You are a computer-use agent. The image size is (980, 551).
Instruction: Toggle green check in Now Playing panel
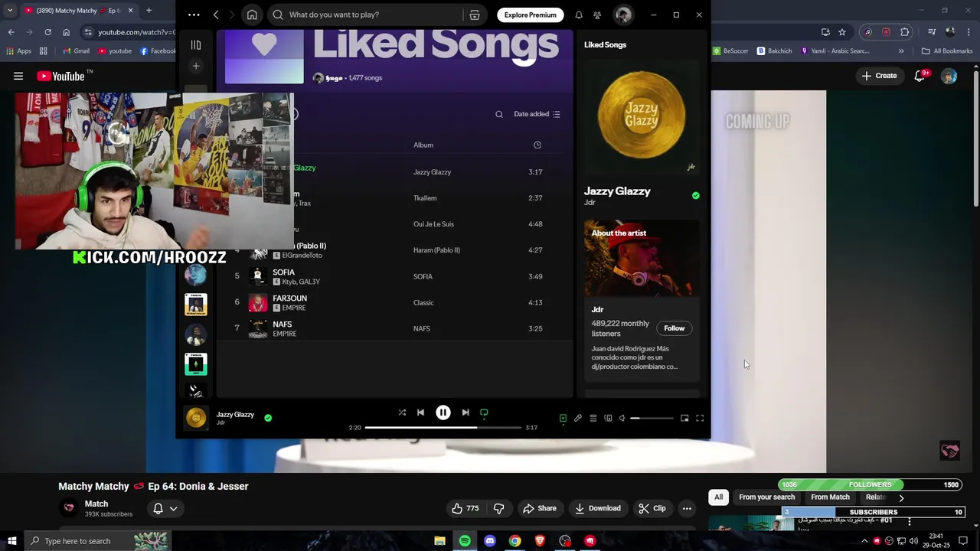click(695, 196)
